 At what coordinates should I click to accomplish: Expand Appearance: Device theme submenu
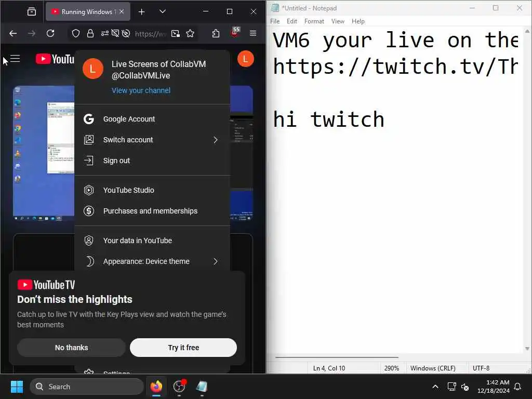coord(152,261)
